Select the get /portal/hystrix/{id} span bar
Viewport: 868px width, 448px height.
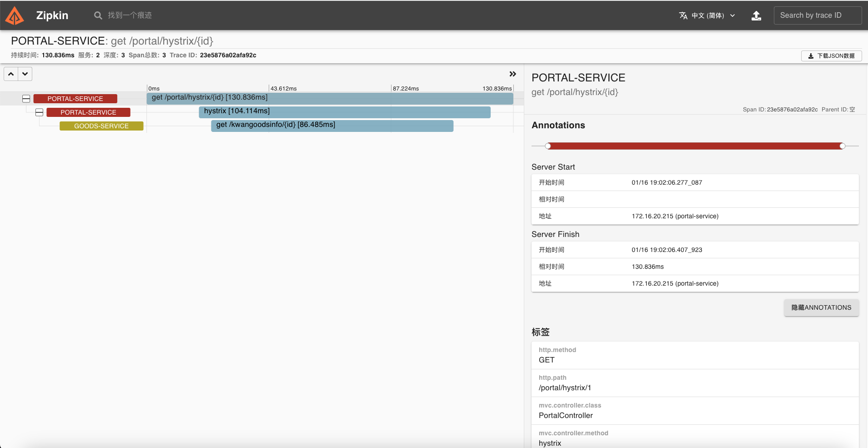click(x=330, y=98)
